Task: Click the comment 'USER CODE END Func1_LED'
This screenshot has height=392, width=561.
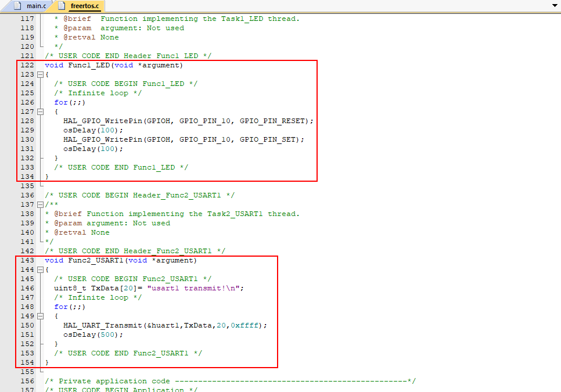Action: point(121,167)
